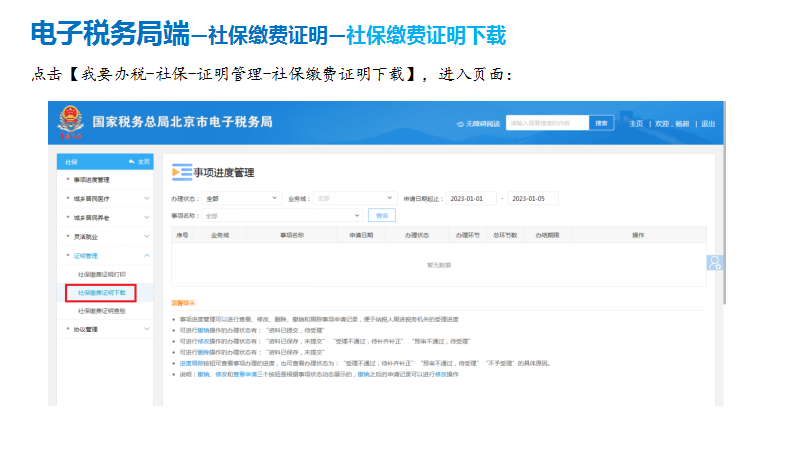Viewport: 800px width, 450px height.
Task: Click the page vertical scrollbar
Action: 724,204
